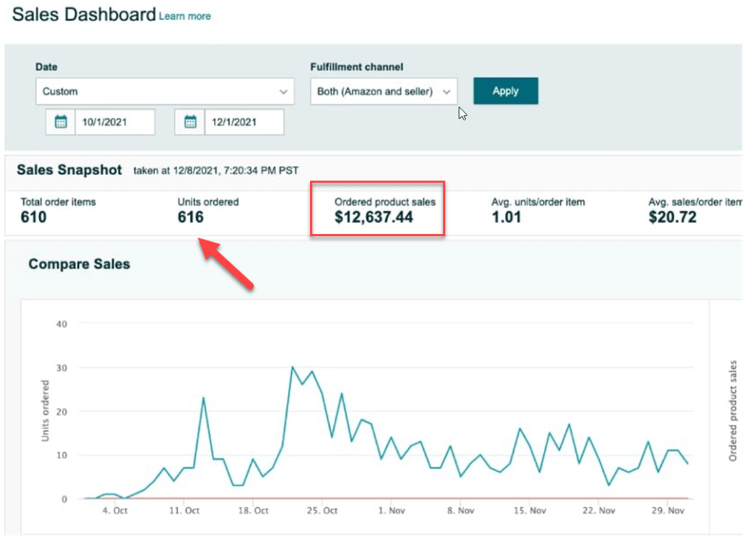Click the 1. Nov x-axis label
This screenshot has width=756, height=547.
click(391, 511)
